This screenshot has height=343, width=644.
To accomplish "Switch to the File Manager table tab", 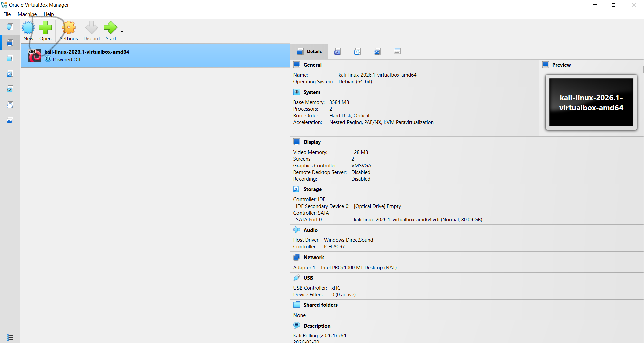I will pyautogui.click(x=397, y=51).
